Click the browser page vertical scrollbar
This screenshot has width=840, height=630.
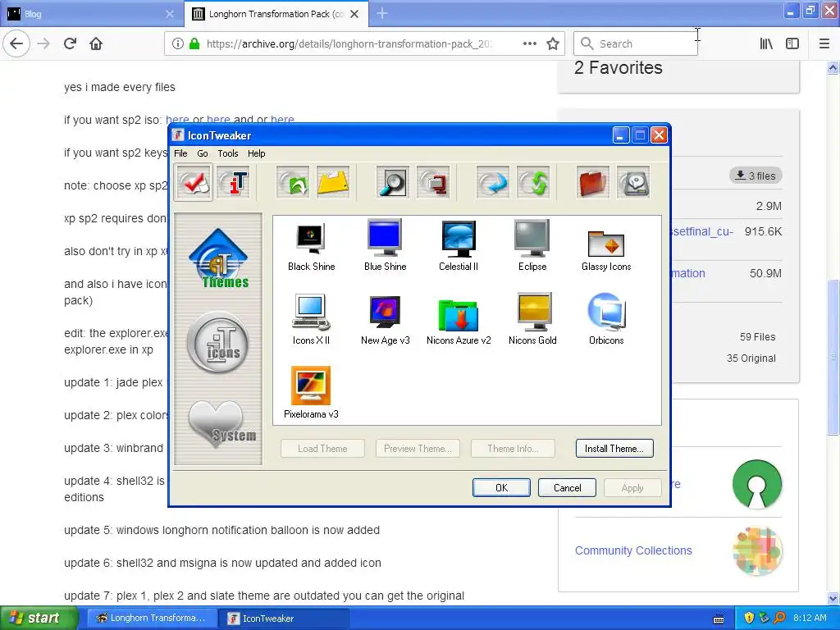(x=833, y=356)
